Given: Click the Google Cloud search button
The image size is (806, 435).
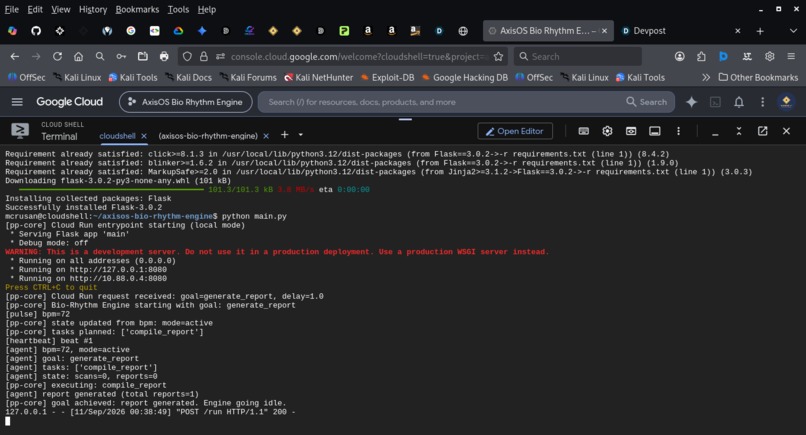Looking at the screenshot, I should point(646,102).
